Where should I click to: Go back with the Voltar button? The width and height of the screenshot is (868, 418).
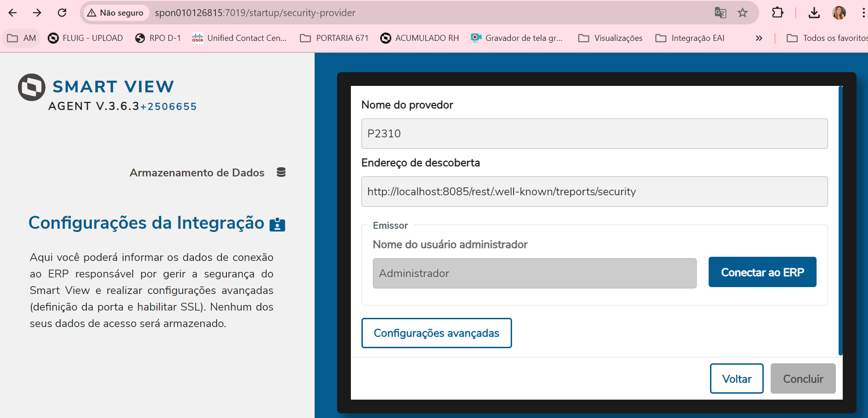pyautogui.click(x=737, y=378)
